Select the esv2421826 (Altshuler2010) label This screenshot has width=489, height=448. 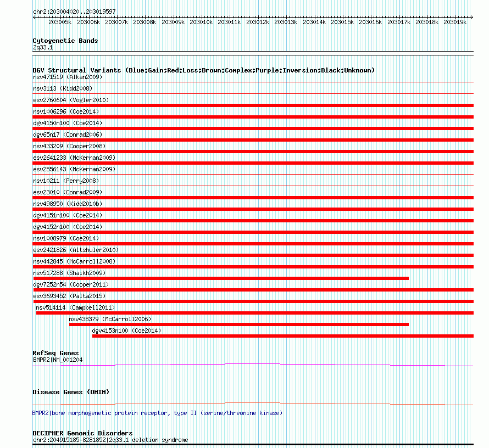[x=76, y=250]
